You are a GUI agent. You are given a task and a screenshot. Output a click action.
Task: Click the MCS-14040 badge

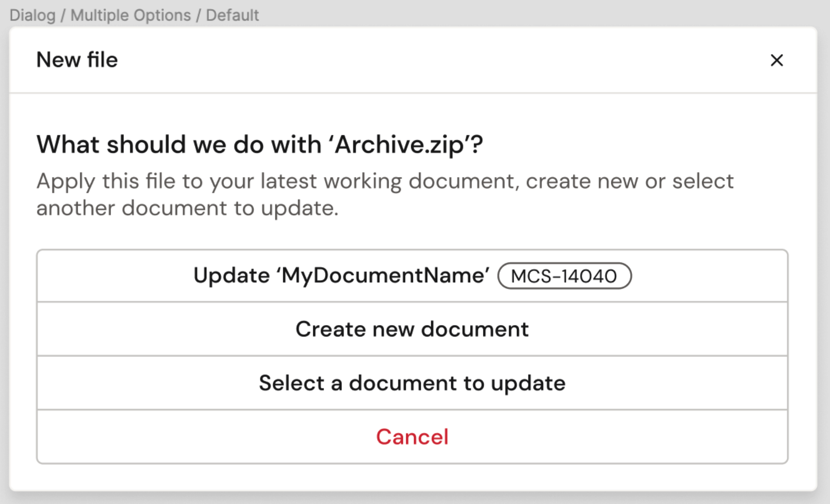click(x=564, y=276)
